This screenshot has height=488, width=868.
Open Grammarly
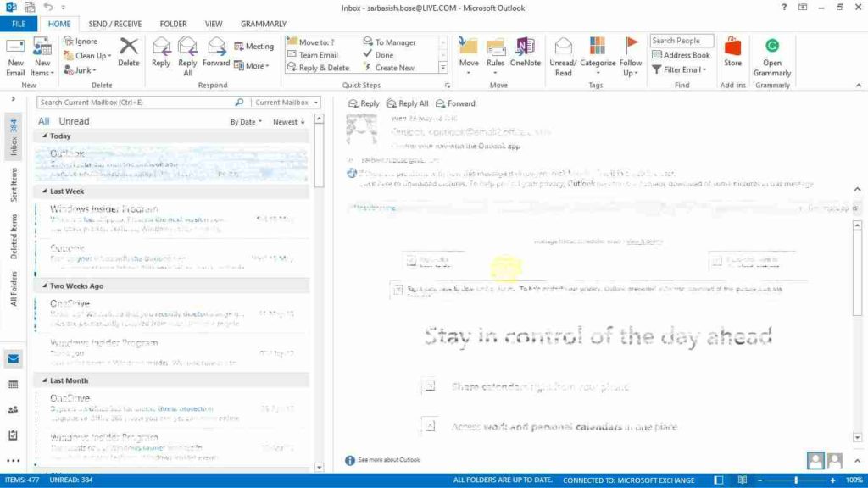pos(771,57)
